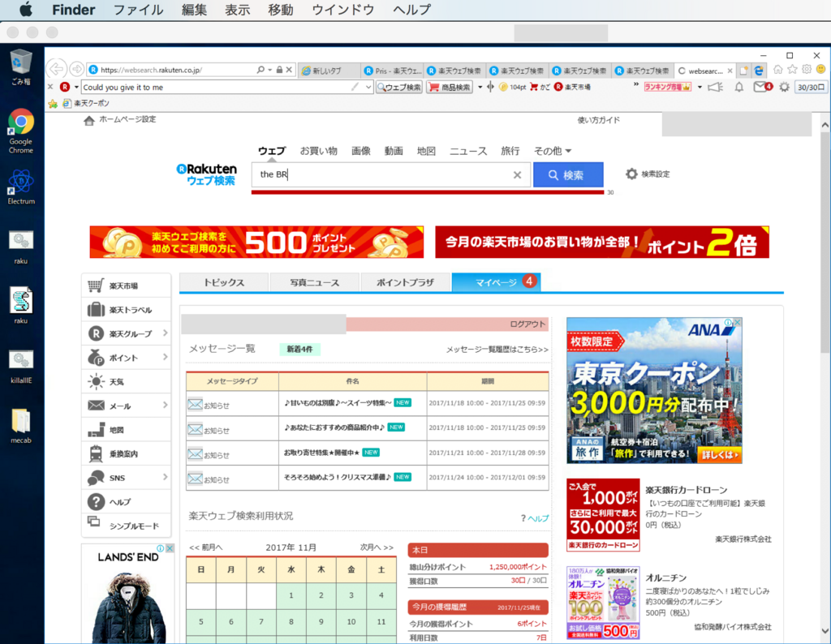The height and width of the screenshot is (644, 831).
Task: Open the killallIE desktop file
Action: click(20, 367)
